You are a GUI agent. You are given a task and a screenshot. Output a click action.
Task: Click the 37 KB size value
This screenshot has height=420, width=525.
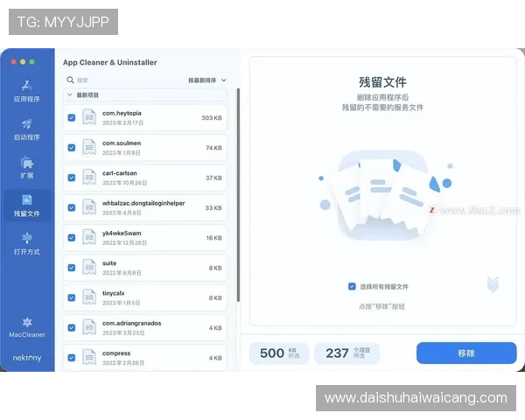213,178
